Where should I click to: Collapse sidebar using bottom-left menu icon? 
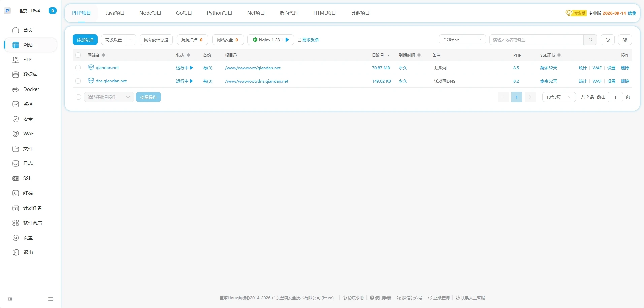coord(10,299)
